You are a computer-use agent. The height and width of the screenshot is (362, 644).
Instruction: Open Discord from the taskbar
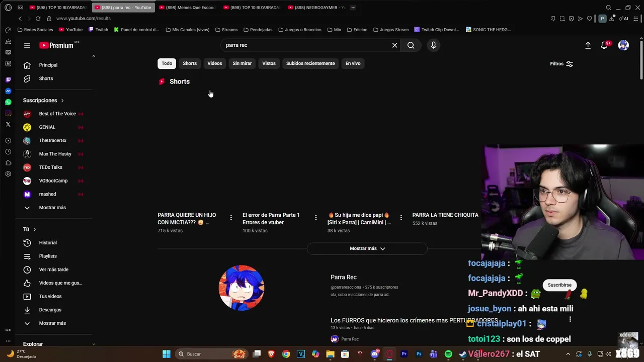374,354
